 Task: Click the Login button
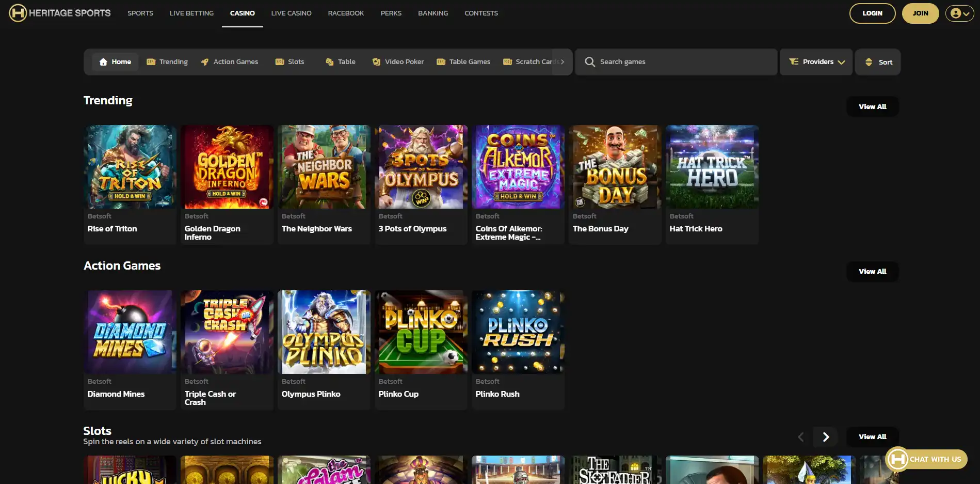click(873, 13)
